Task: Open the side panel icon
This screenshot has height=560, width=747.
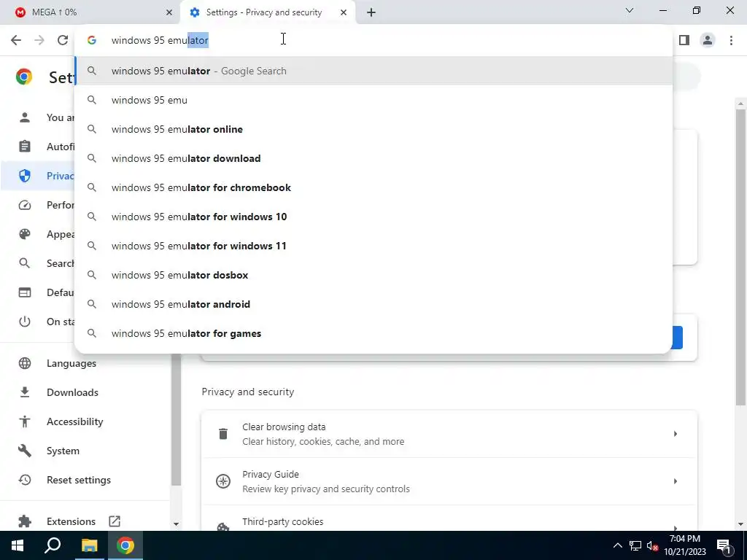Action: pyautogui.click(x=684, y=40)
